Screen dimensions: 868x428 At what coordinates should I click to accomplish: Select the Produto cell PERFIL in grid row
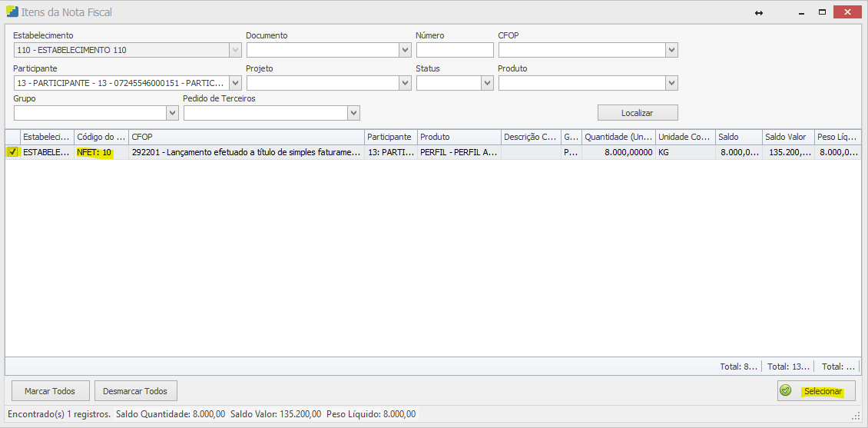[x=459, y=152]
